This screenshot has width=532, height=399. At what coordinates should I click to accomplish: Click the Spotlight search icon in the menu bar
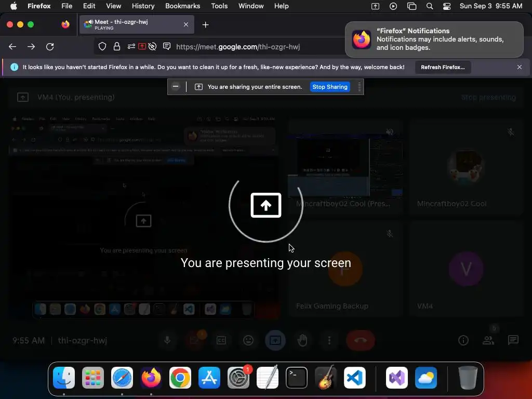430,6
